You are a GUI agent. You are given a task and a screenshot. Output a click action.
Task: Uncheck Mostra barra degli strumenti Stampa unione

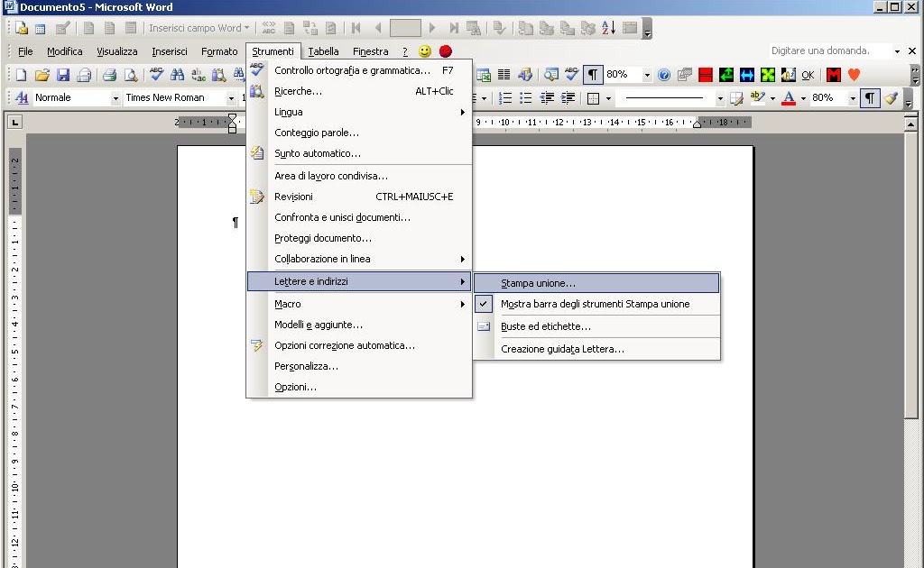(x=596, y=305)
